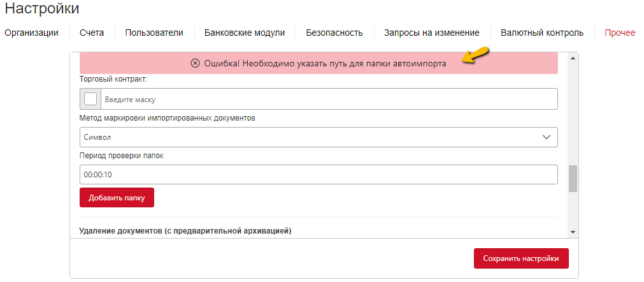
Task: Switch to the Организации tab
Action: point(31,33)
